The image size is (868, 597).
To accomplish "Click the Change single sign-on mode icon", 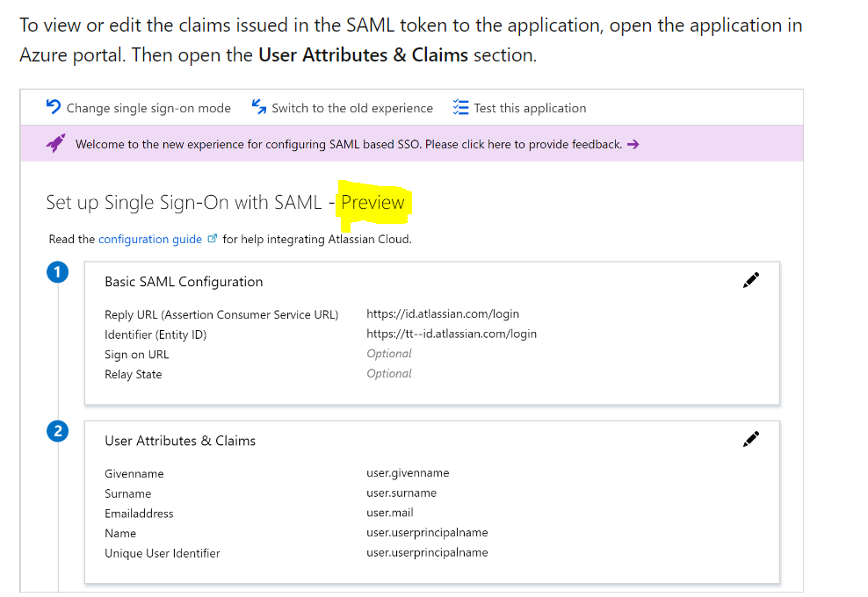I will tap(53, 107).
